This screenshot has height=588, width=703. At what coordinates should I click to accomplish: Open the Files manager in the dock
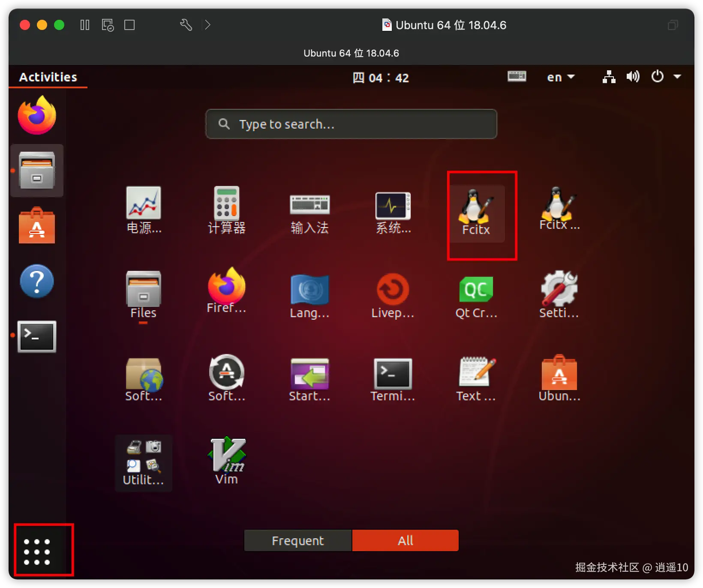(x=37, y=171)
